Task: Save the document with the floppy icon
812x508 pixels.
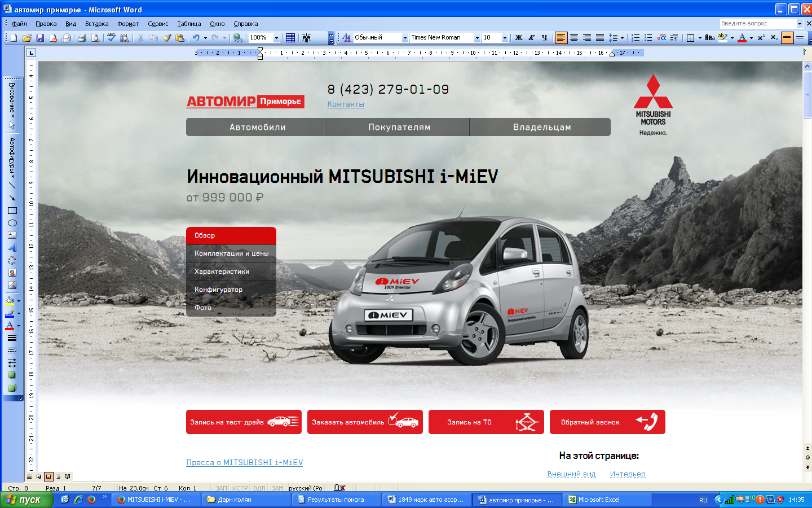Action: (40, 38)
